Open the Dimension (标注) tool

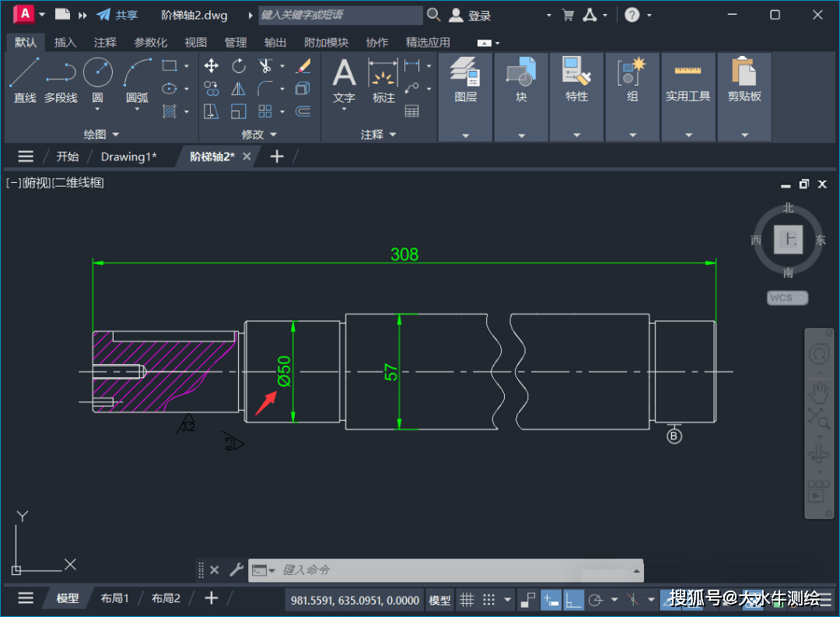pos(383,80)
